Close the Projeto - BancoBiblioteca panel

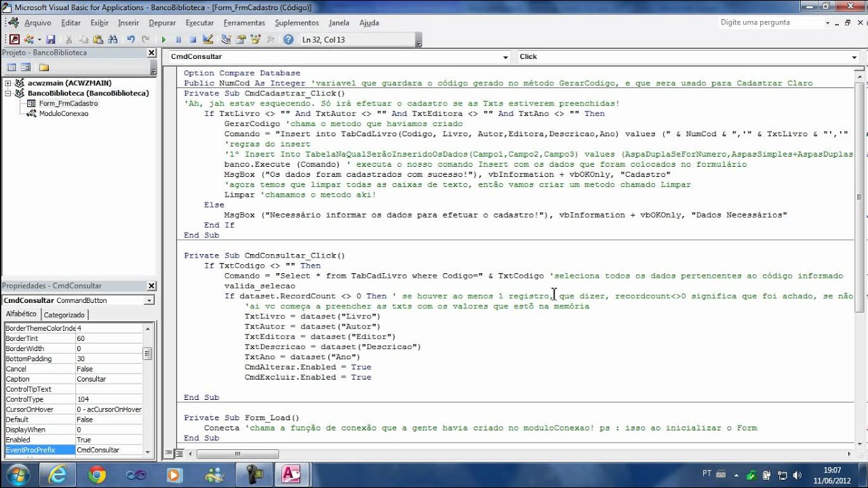[x=151, y=53]
